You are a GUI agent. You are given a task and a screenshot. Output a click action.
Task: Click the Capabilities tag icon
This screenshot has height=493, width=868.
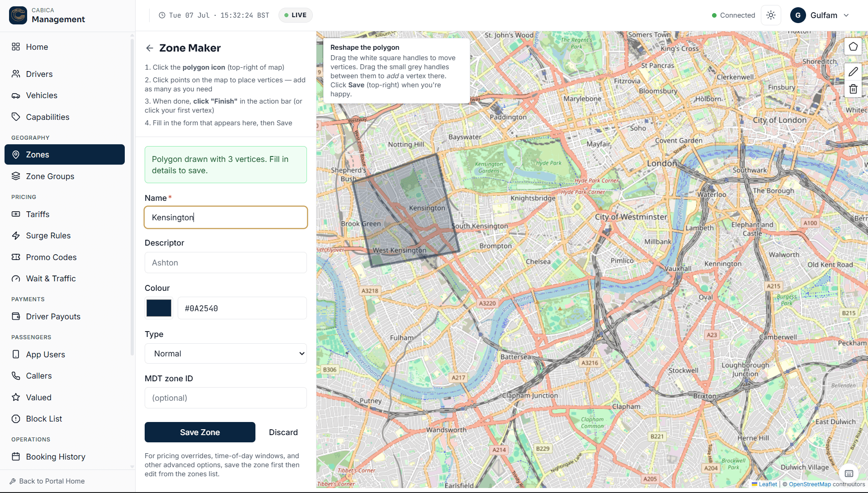[16, 117]
